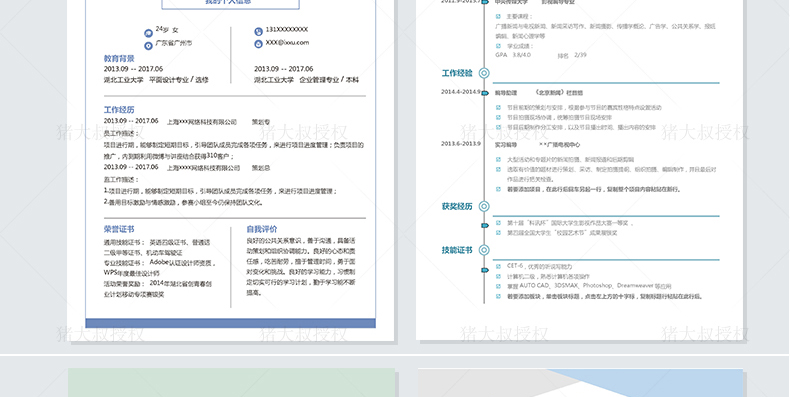
Task: Click the date 2014.4-2014.9 on the timeline
Action: [x=460, y=92]
